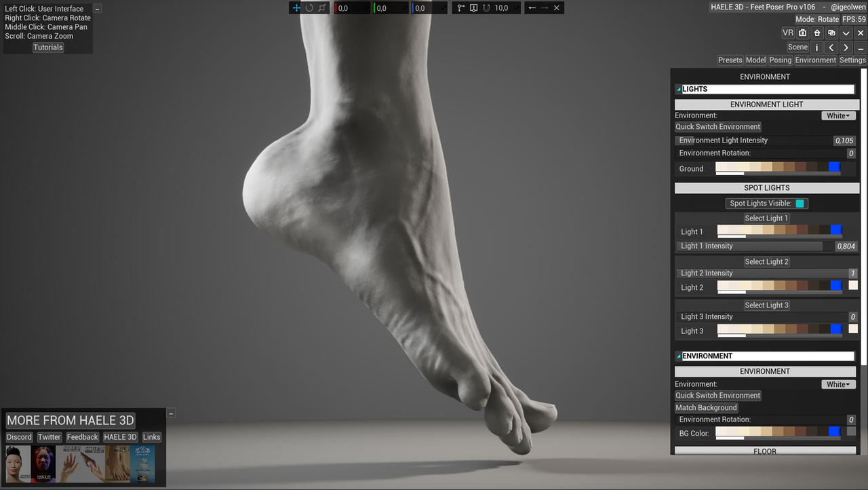Image resolution: width=868 pixels, height=490 pixels.
Task: Toggle the Spot Lights Visible checkbox
Action: [800, 204]
